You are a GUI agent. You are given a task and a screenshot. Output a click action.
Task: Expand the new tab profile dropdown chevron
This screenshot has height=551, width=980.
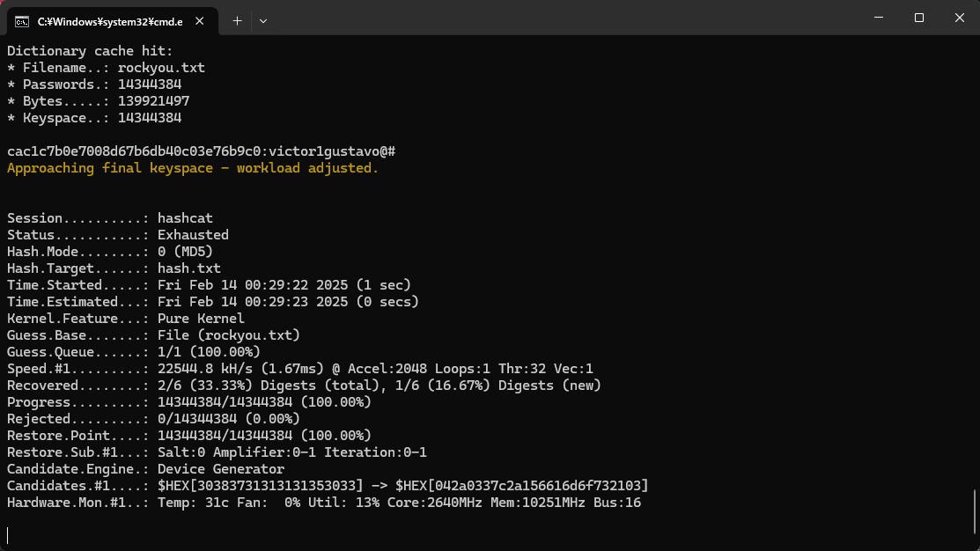point(263,20)
